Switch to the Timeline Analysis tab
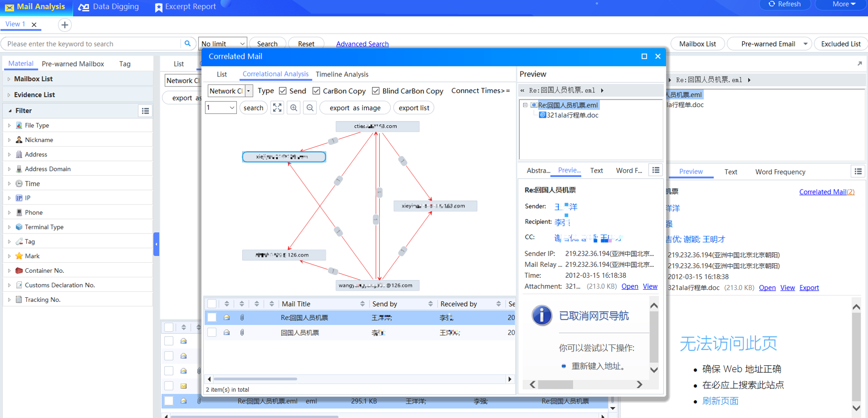 [x=342, y=74]
